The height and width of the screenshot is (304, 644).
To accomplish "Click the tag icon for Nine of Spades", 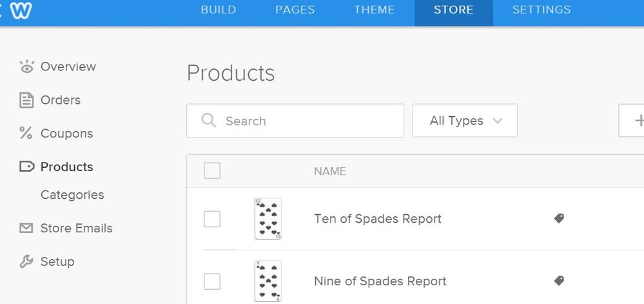I will coord(559,281).
